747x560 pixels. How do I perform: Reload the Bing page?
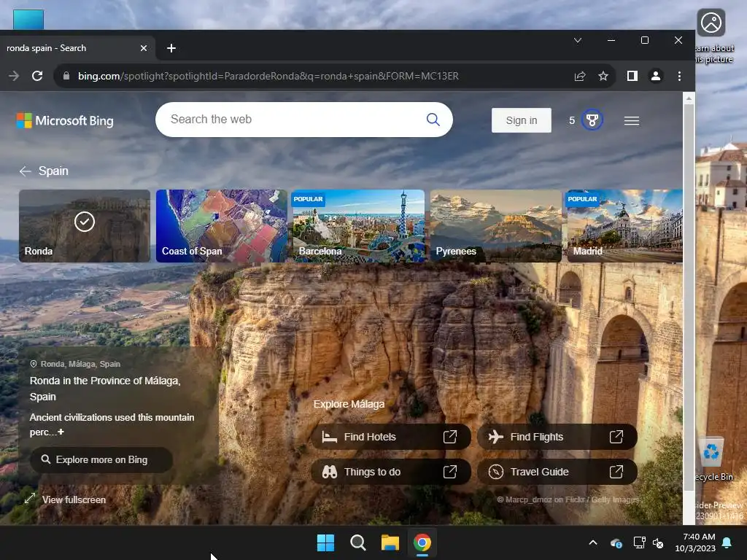(x=37, y=76)
